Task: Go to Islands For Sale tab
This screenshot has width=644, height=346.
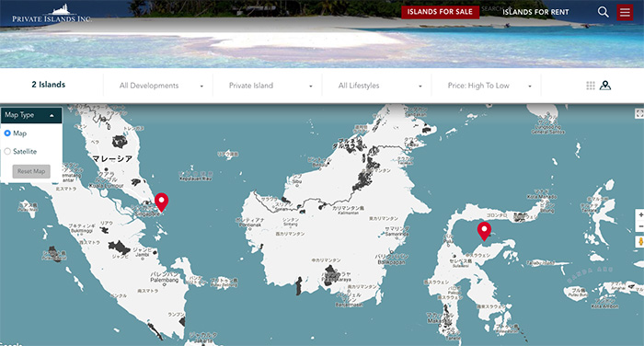Action: (440, 12)
